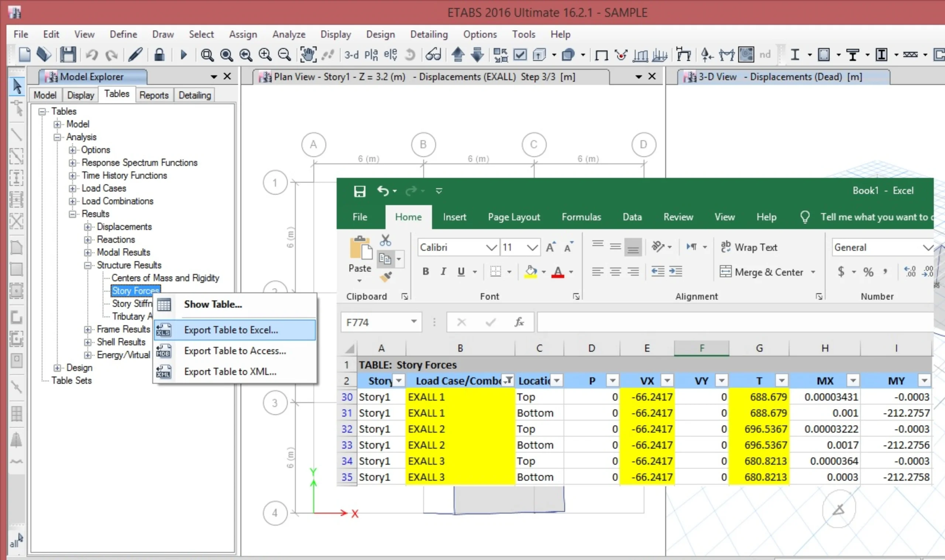The image size is (945, 560).
Task: Open the Load Case/Combo column filter dropdown
Action: click(509, 380)
